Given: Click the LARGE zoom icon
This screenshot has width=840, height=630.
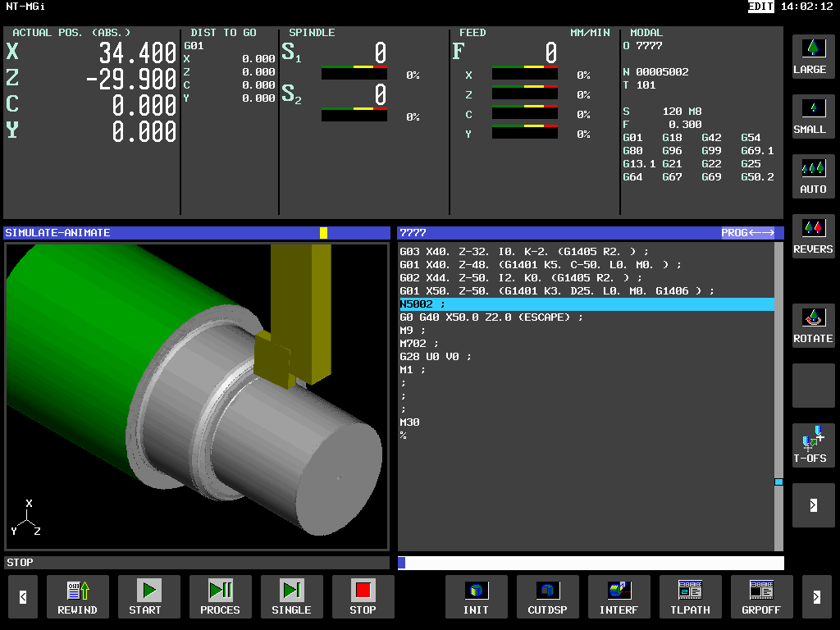Looking at the screenshot, I should (813, 56).
